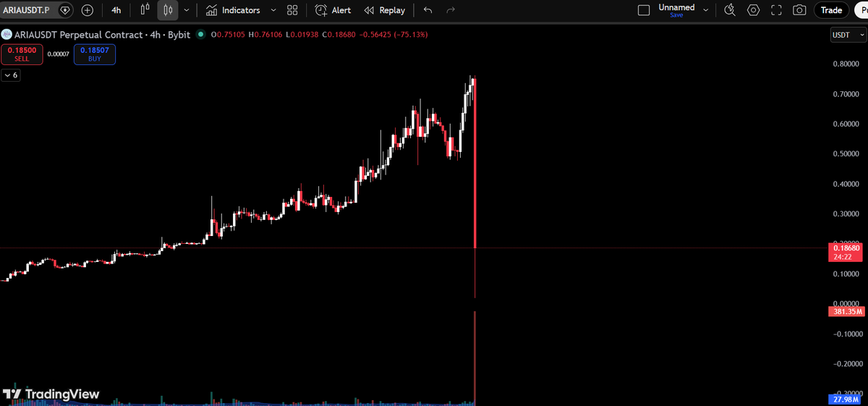
Task: Save the Unnamed chart layout
Action: 676,15
